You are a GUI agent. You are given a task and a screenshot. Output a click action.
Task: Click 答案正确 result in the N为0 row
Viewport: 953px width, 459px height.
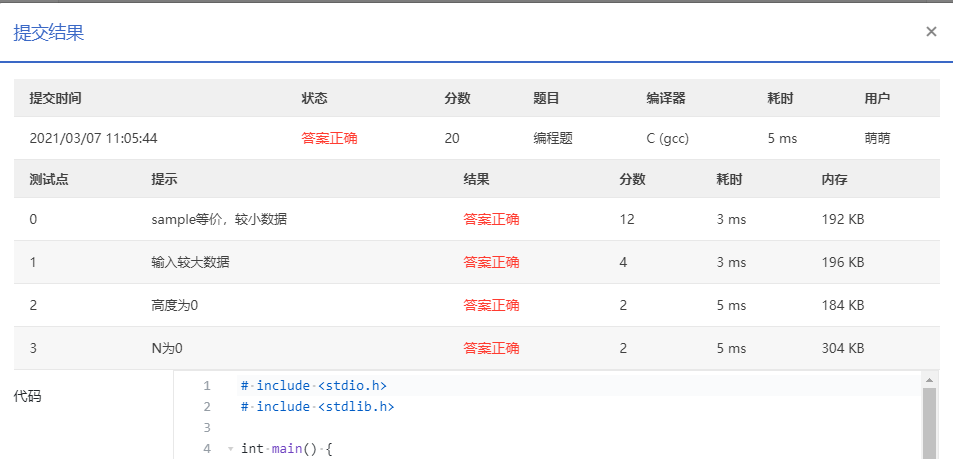492,348
